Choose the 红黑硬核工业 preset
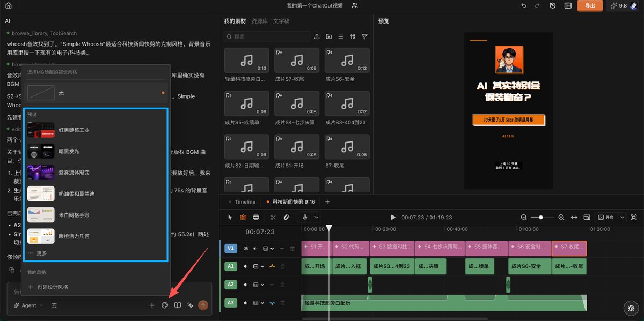This screenshot has height=321, width=644. pyautogui.click(x=96, y=130)
